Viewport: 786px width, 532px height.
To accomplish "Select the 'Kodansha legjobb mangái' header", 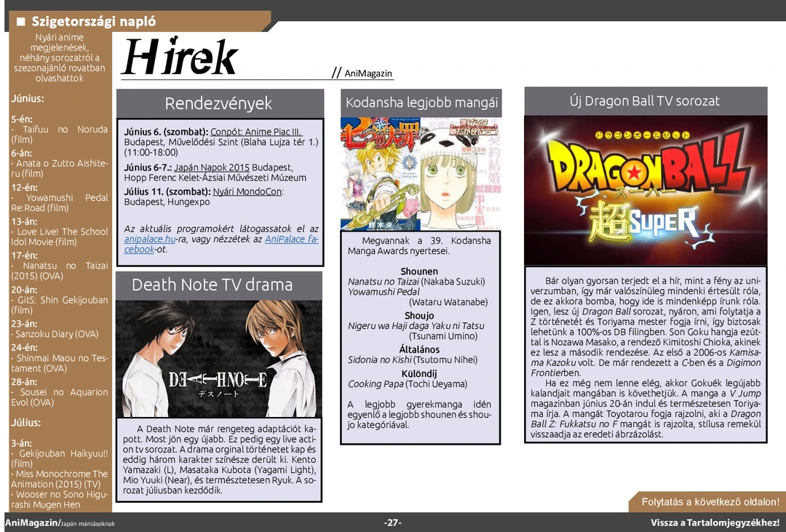I will pyautogui.click(x=421, y=103).
